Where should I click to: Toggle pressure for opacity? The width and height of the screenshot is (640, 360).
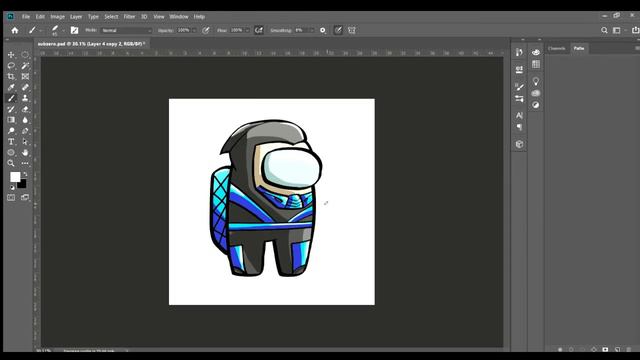click(206, 30)
